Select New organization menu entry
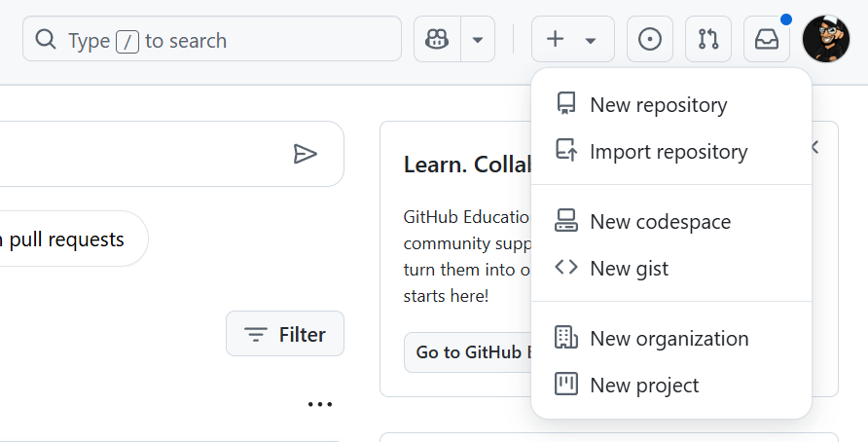The image size is (868, 442). tap(671, 339)
